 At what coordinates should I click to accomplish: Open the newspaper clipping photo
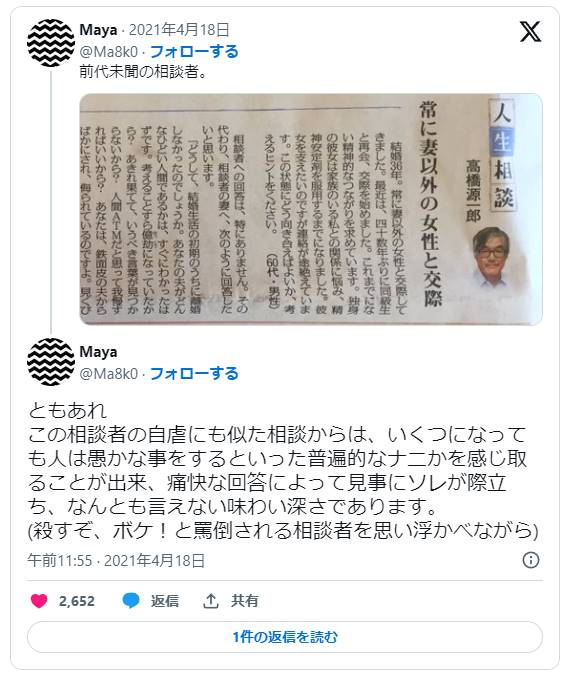click(x=311, y=209)
